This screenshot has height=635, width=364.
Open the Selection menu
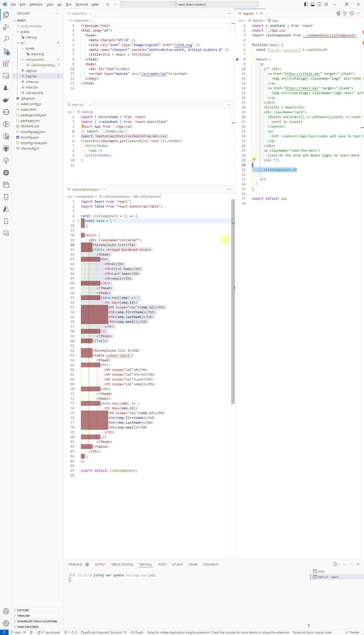[x=36, y=4]
